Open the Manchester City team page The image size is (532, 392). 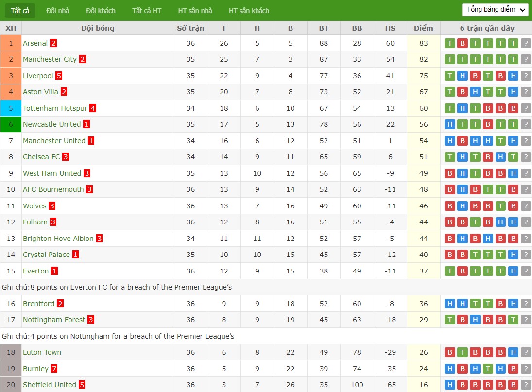[x=50, y=59]
